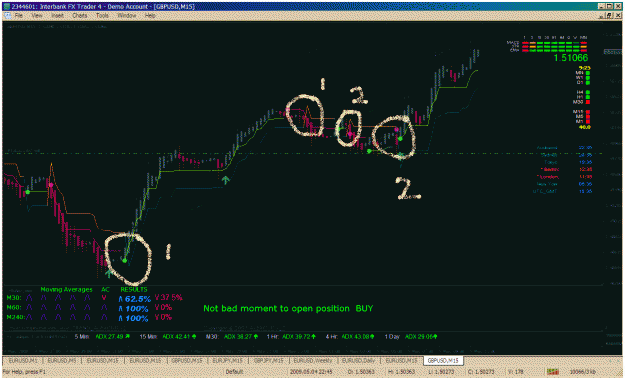The image size is (625, 378).
Task: Open the Charts menu
Action: pos(80,16)
